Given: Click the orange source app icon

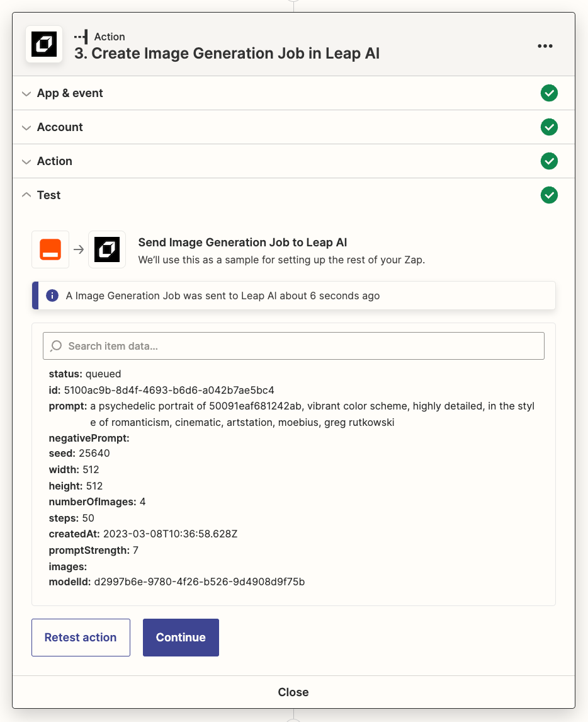Looking at the screenshot, I should pyautogui.click(x=50, y=249).
